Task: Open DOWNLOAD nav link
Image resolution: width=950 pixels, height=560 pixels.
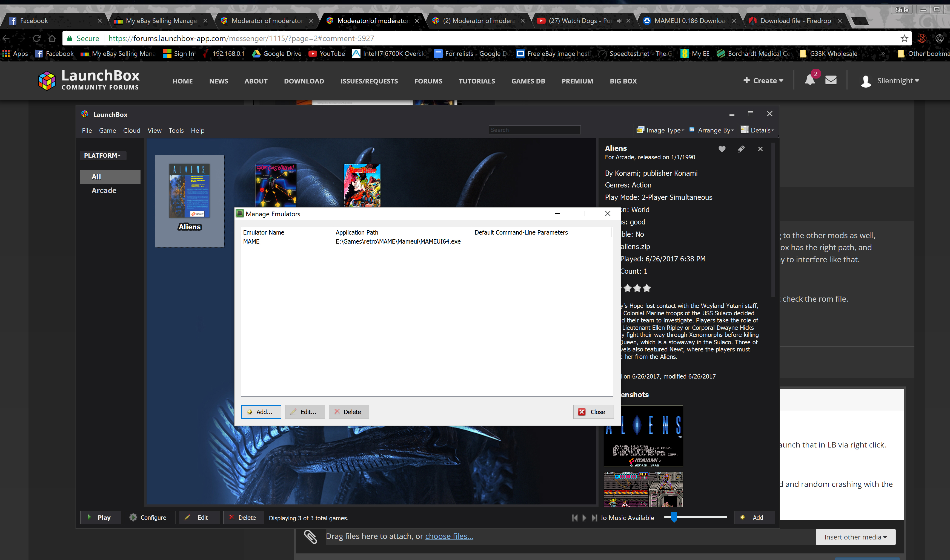Action: pos(304,81)
